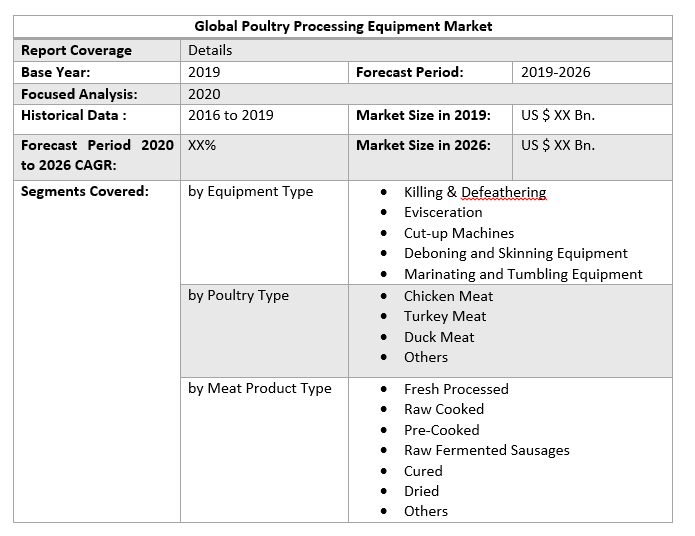Image resolution: width=695 pixels, height=536 pixels.
Task: Click the Segments Covered label
Action: 85,191
